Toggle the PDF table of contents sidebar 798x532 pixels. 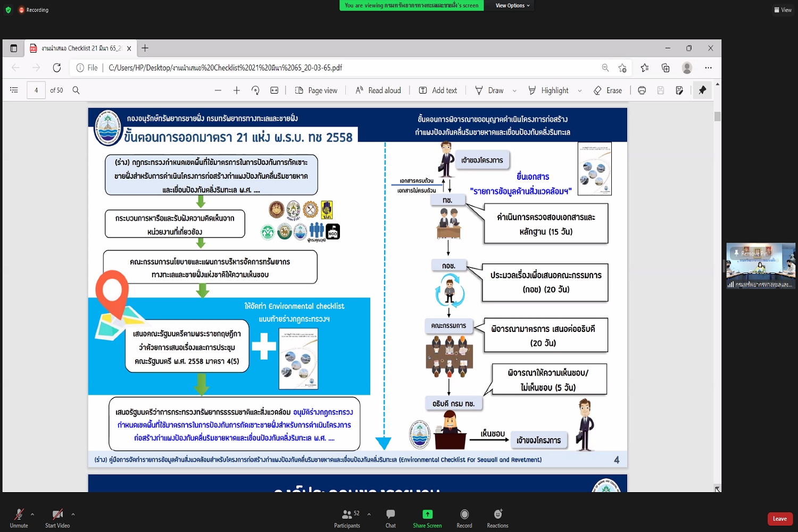[x=14, y=90]
